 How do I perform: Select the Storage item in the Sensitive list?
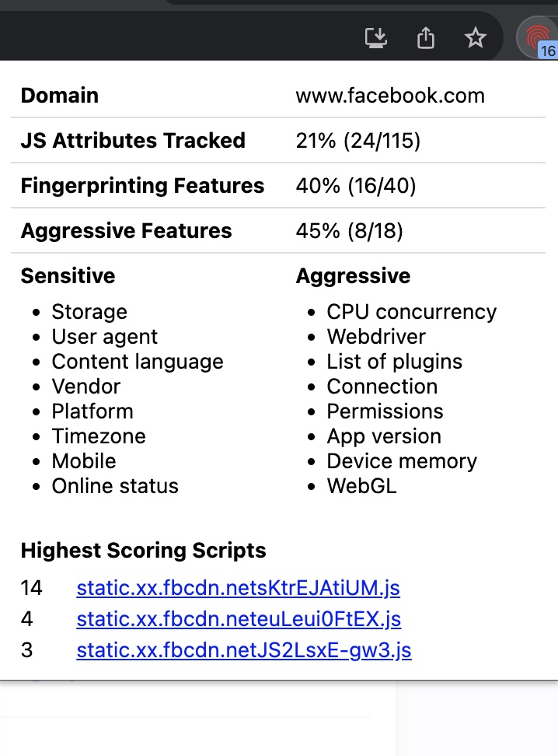89,312
